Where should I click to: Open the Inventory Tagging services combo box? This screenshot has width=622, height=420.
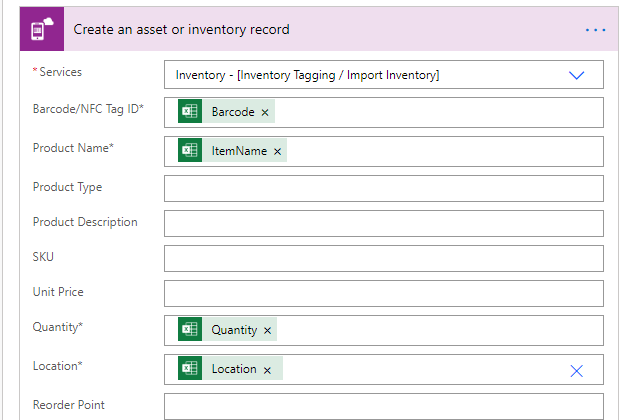tap(384, 75)
